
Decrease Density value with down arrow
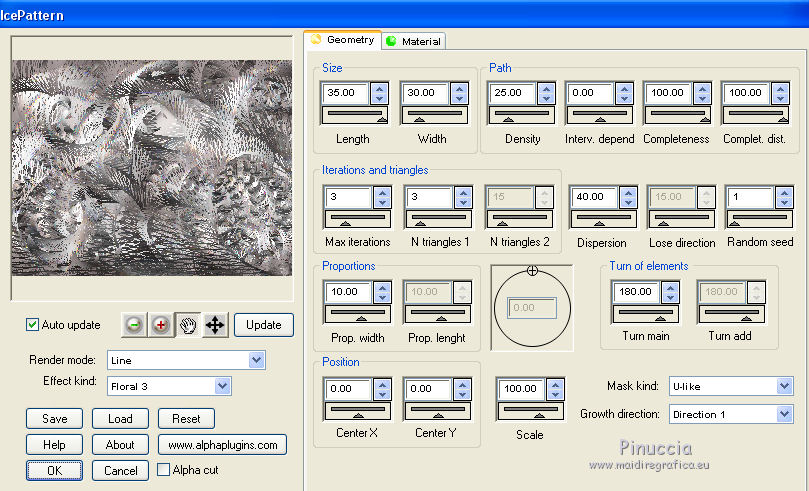pos(545,99)
